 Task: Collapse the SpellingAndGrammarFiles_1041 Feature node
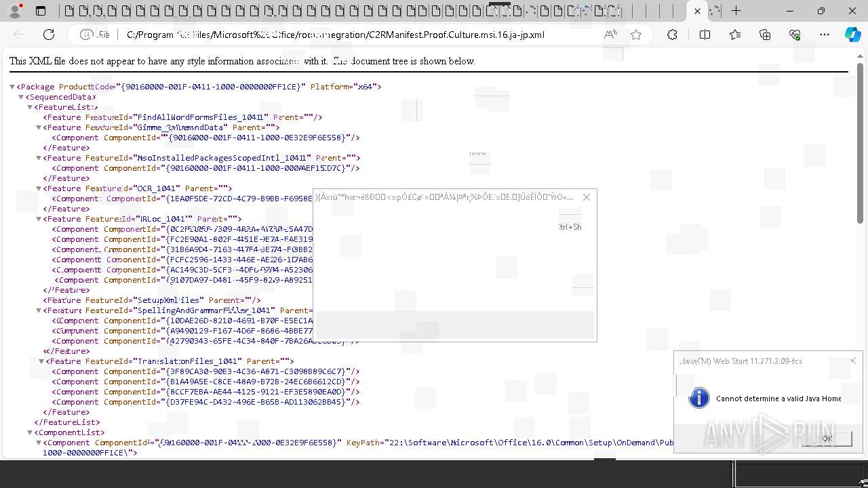[39, 310]
